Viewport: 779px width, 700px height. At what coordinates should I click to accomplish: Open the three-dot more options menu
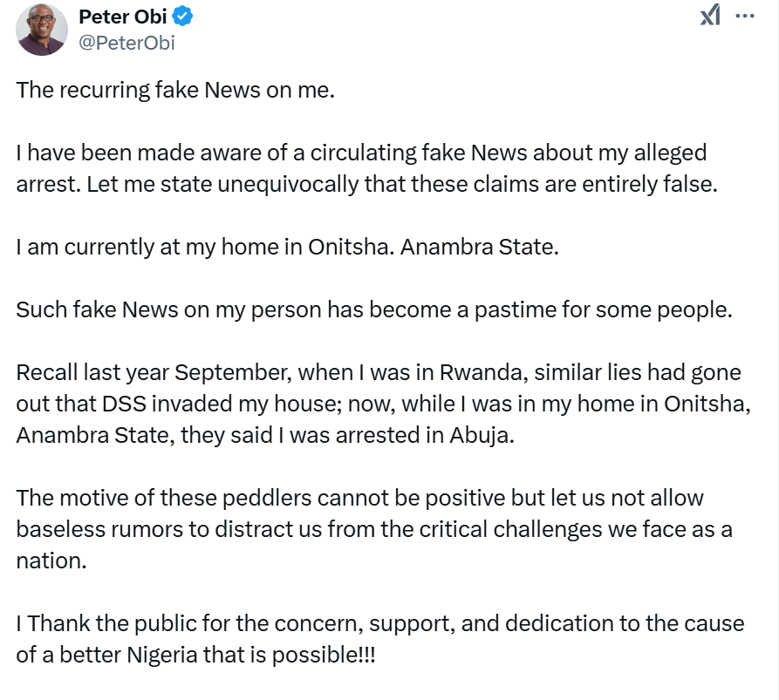(745, 16)
